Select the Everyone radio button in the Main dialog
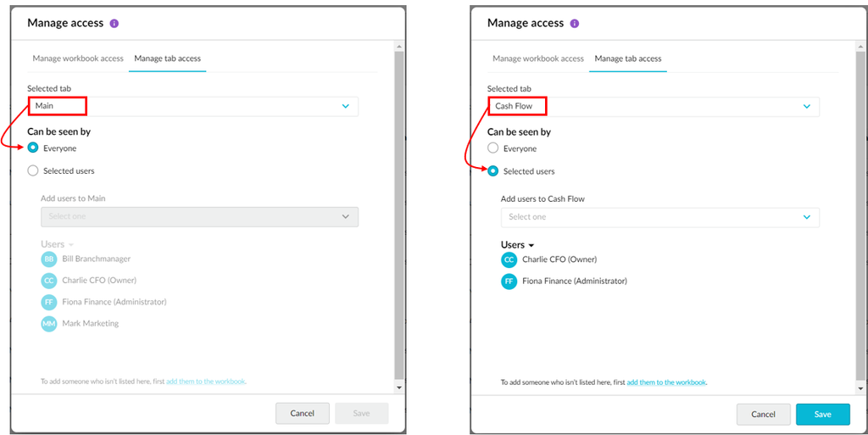The image size is (868, 435). tap(33, 148)
